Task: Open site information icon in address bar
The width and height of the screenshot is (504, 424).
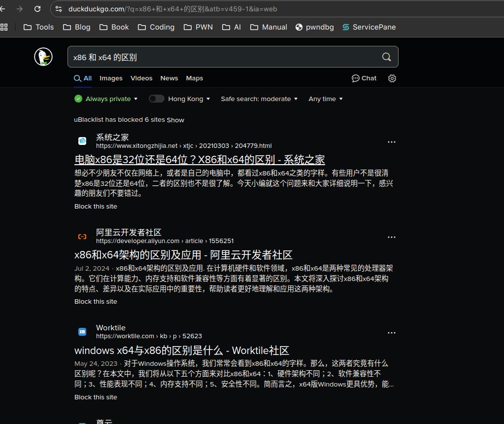Action: pos(59,9)
